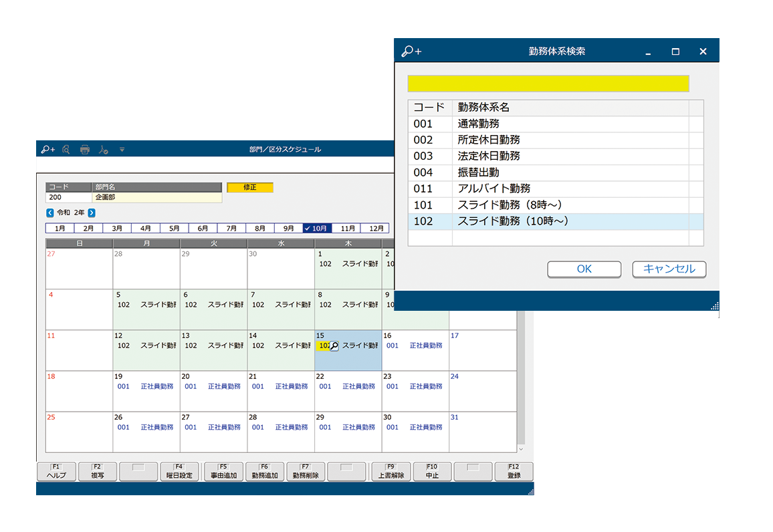This screenshot has height=532, width=773.
Task: Select calendar day 12 cell
Action: (146, 351)
